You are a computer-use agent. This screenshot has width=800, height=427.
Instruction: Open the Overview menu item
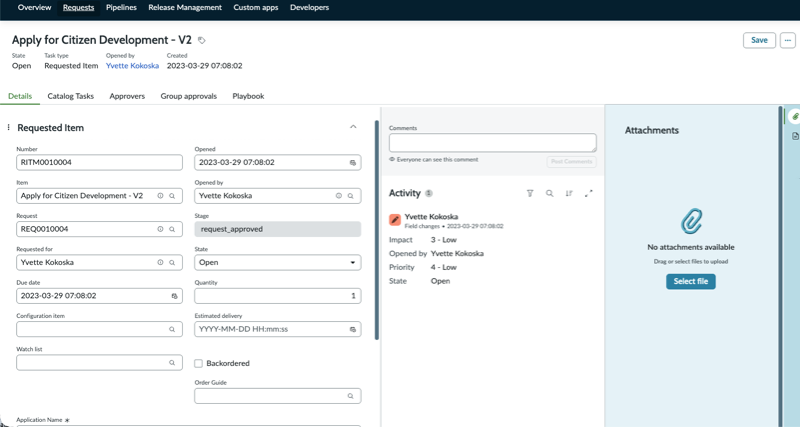point(34,8)
